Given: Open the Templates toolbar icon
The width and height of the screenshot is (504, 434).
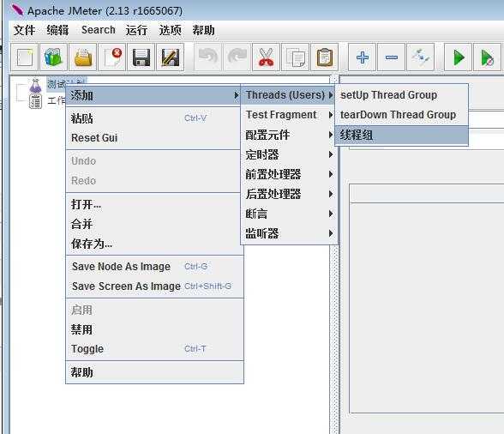Looking at the screenshot, I should [53, 57].
